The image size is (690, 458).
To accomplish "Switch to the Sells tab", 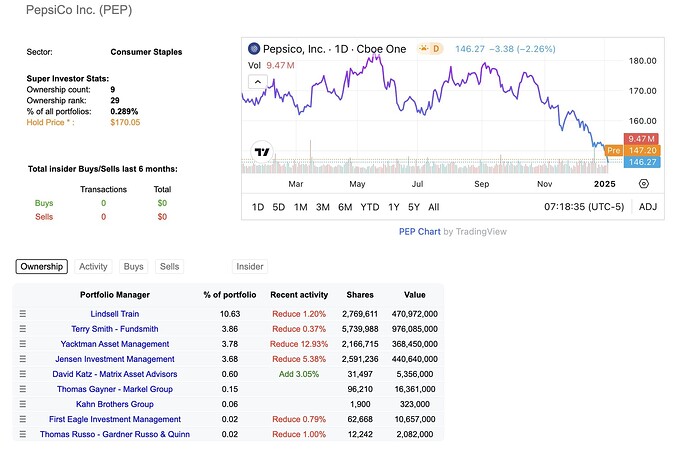I will (x=169, y=266).
